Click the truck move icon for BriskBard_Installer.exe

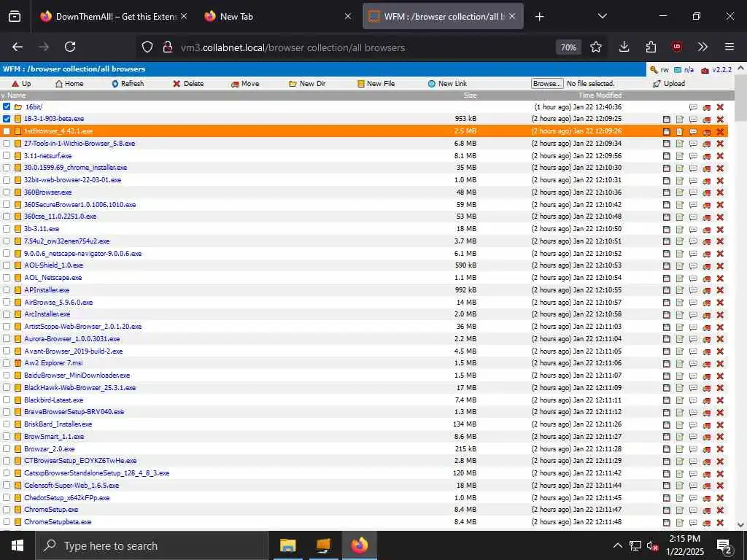tap(706, 424)
